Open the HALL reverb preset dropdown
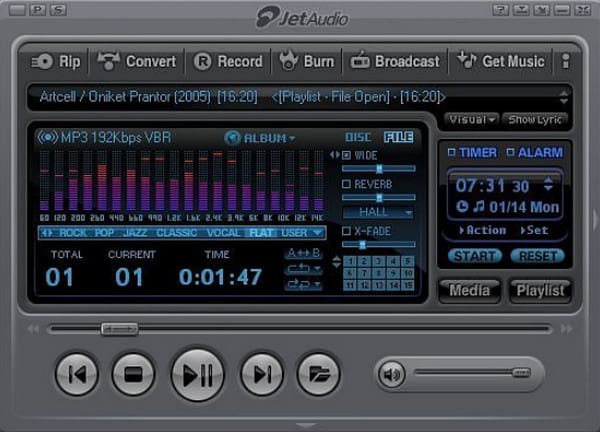The height and width of the screenshot is (432, 600). (378, 212)
